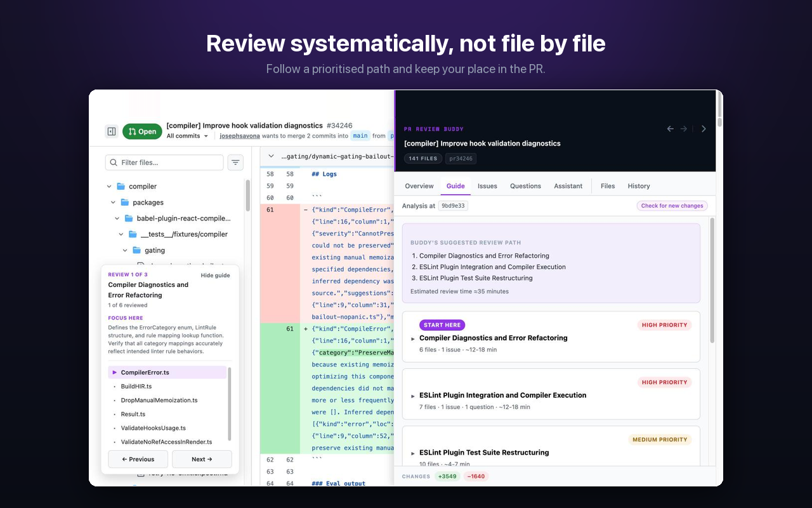Hide the review guide card
The width and height of the screenshot is (812, 508).
click(215, 276)
